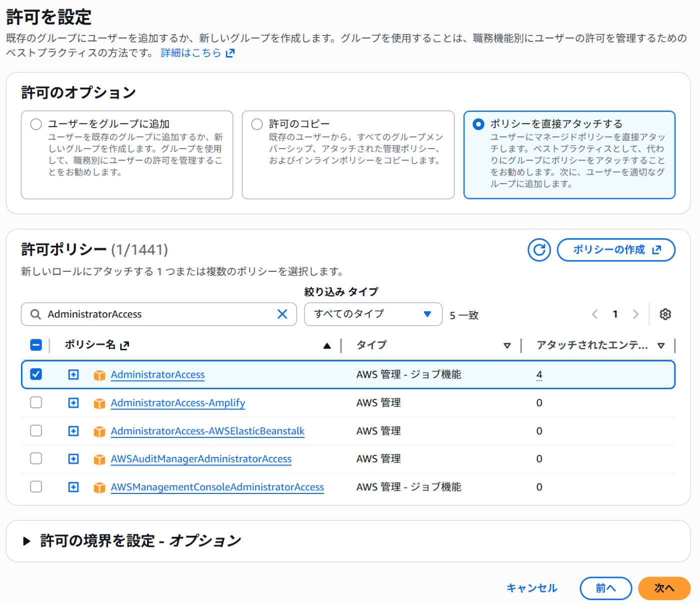Open ポリシー名 list in new tab
This screenshot has height=604, width=700.
tap(125, 345)
